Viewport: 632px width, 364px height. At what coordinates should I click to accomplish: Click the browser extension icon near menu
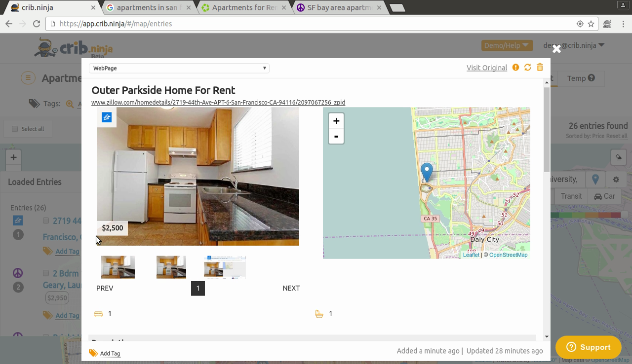coord(607,24)
